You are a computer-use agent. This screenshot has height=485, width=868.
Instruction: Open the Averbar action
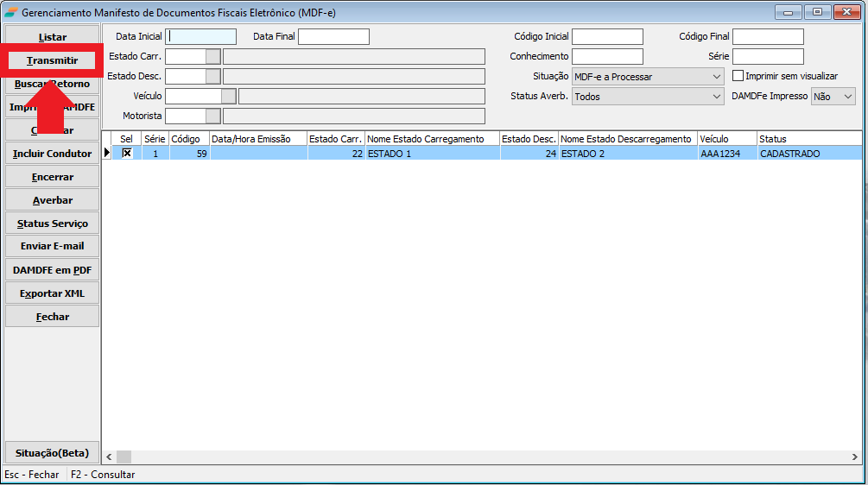pyautogui.click(x=52, y=200)
